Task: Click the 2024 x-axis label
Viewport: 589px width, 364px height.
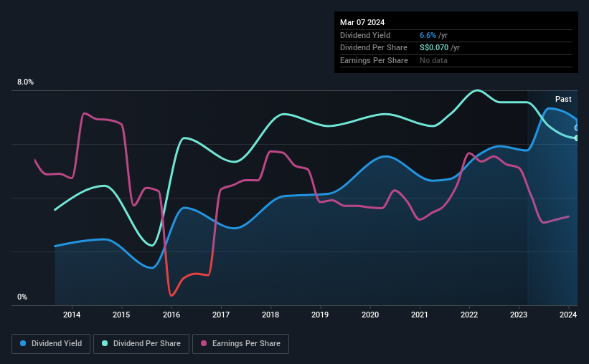Action: click(x=568, y=315)
